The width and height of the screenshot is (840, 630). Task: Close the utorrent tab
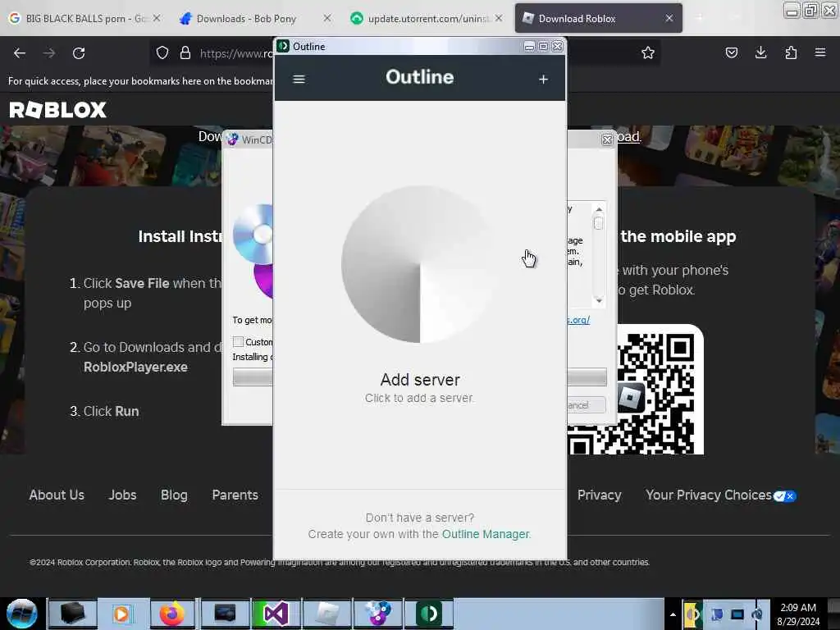[499, 18]
